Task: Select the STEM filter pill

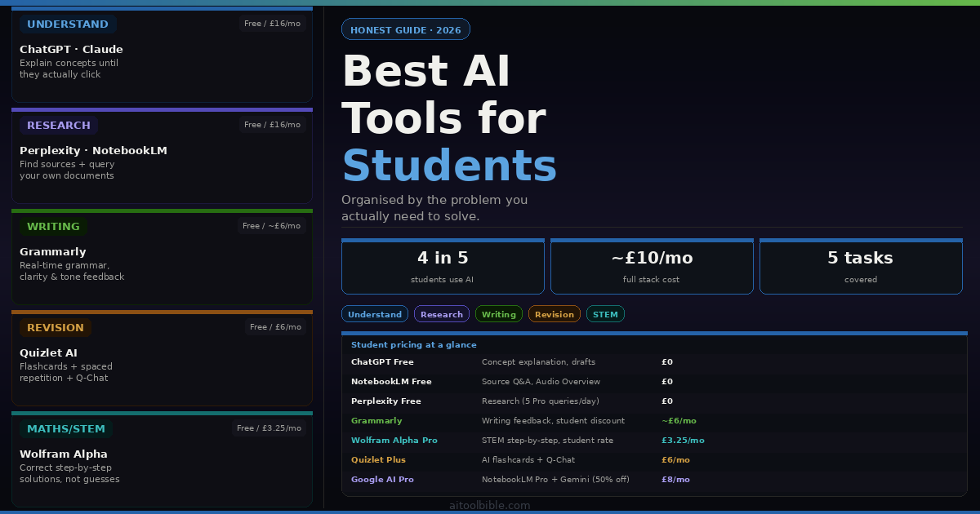Action: tap(605, 314)
